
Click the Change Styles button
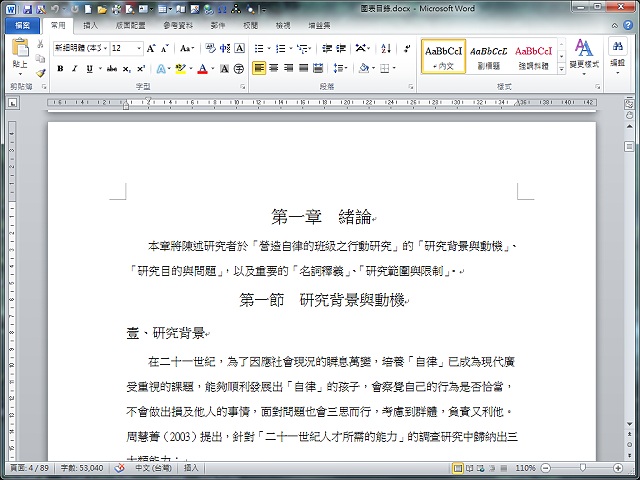584,57
